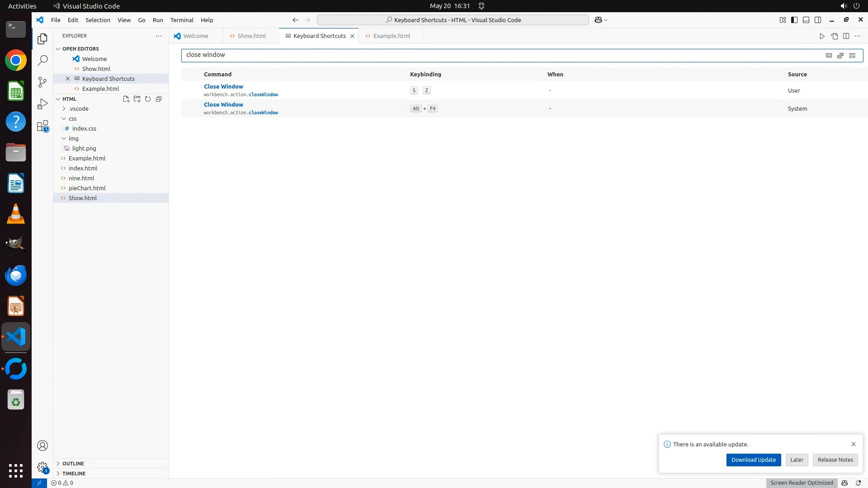Switch to the Example.html tab
Viewport: 868px width, 488px height.
coord(392,36)
